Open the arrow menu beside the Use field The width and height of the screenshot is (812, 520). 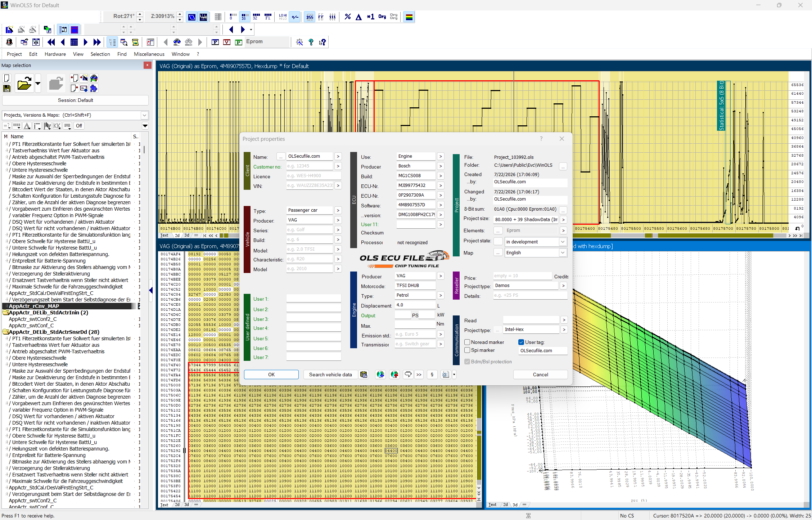pos(441,156)
